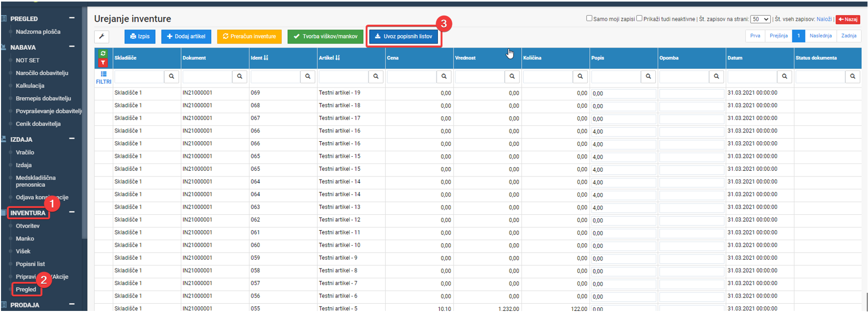Open Popisni list menu item
This screenshot has width=868, height=313.
point(30,264)
